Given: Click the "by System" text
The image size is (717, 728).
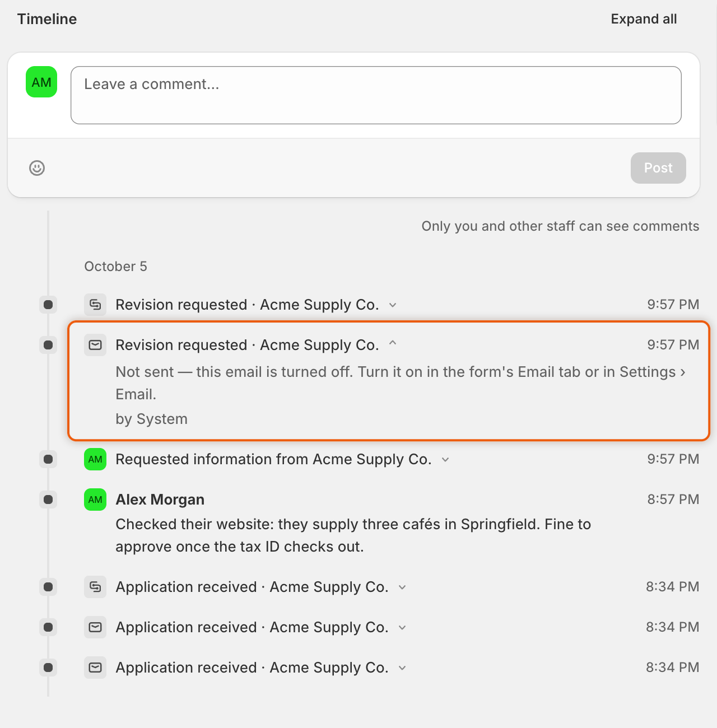Looking at the screenshot, I should [x=151, y=419].
